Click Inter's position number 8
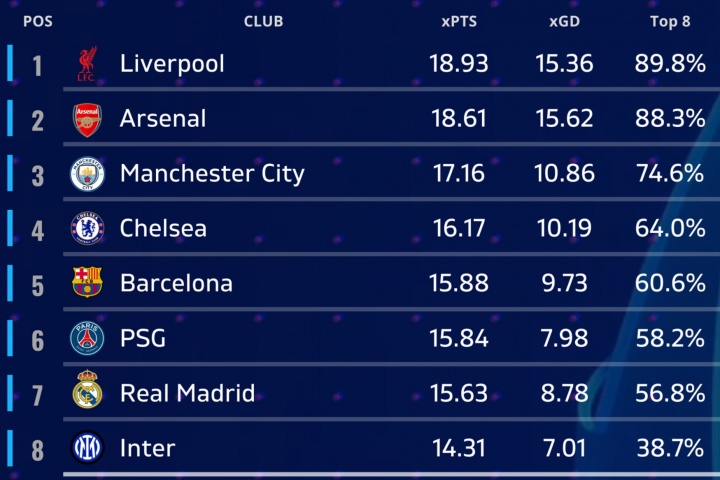The image size is (720, 480). [x=38, y=449]
